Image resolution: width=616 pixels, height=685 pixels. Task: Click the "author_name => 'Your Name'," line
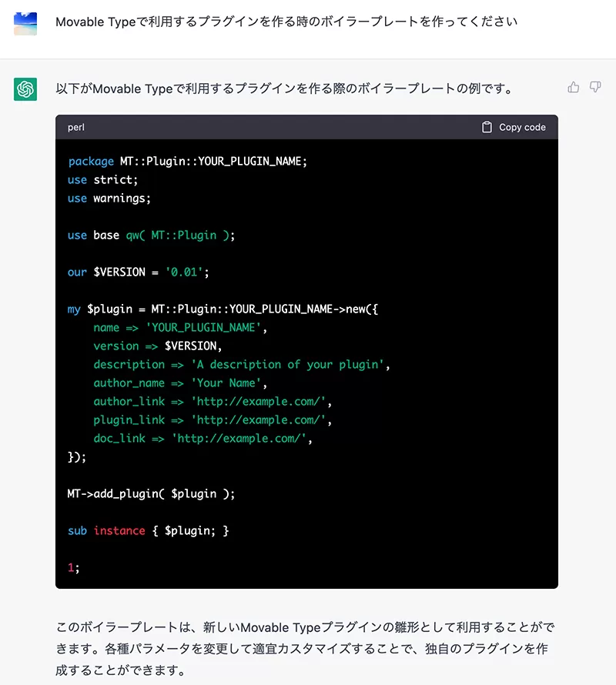[x=180, y=383]
